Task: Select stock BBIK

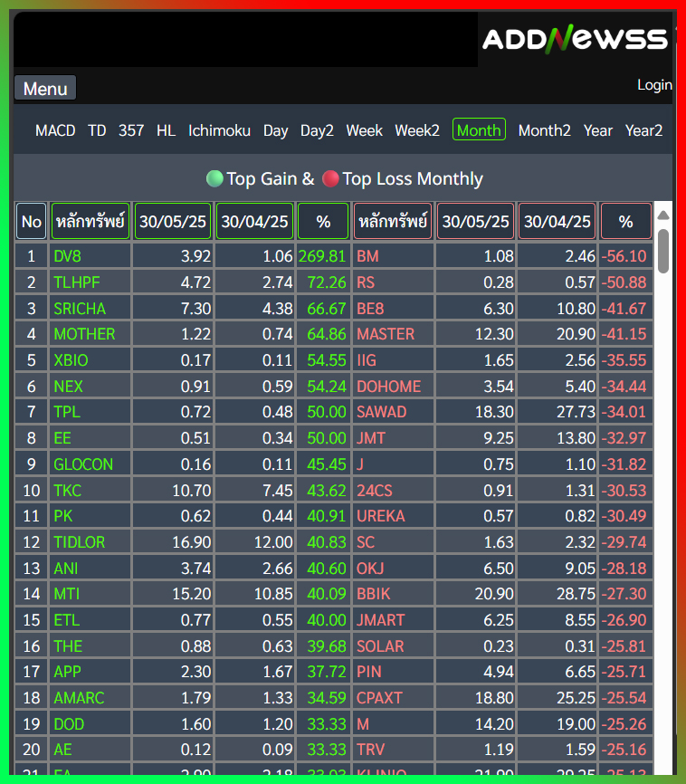Action: click(373, 594)
